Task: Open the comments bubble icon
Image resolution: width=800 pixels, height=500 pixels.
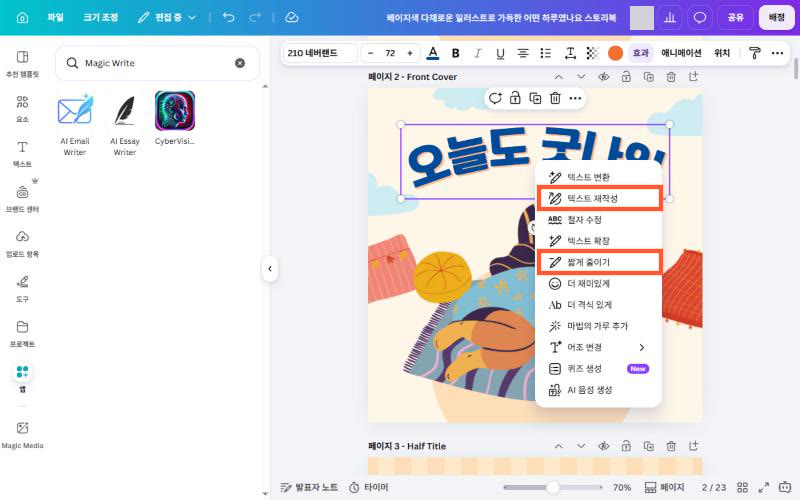Action: [699, 18]
